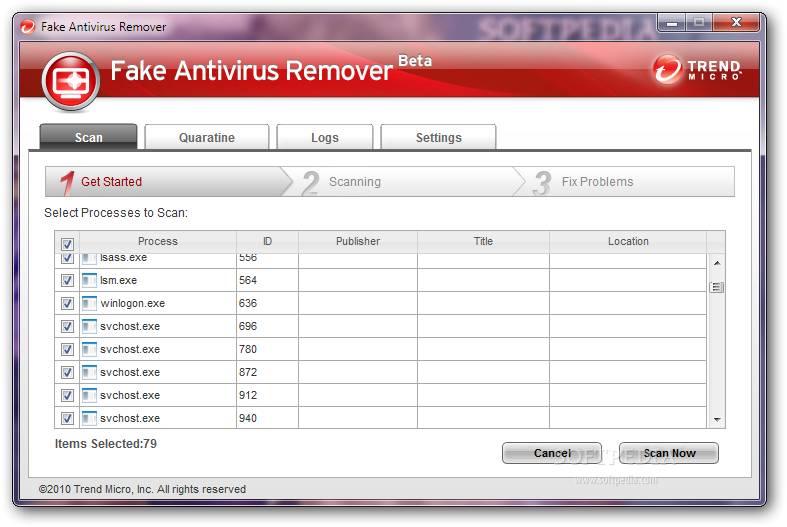Click the scrollbar up arrow
This screenshot has width=787, height=527.
click(x=717, y=263)
